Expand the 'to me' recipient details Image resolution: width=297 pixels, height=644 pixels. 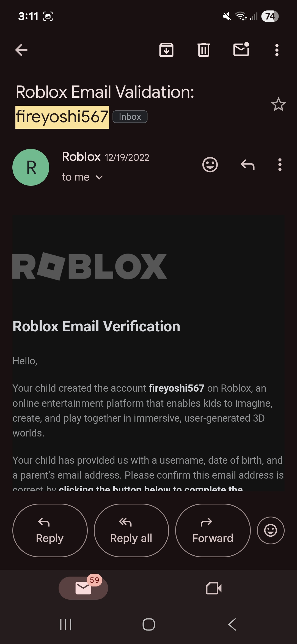point(82,177)
